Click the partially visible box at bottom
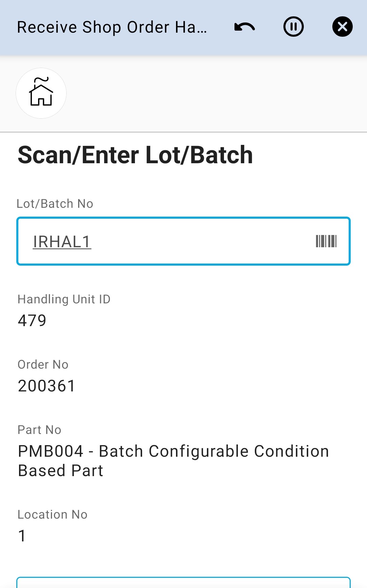Viewport: 367px width, 588px height. (x=183, y=583)
